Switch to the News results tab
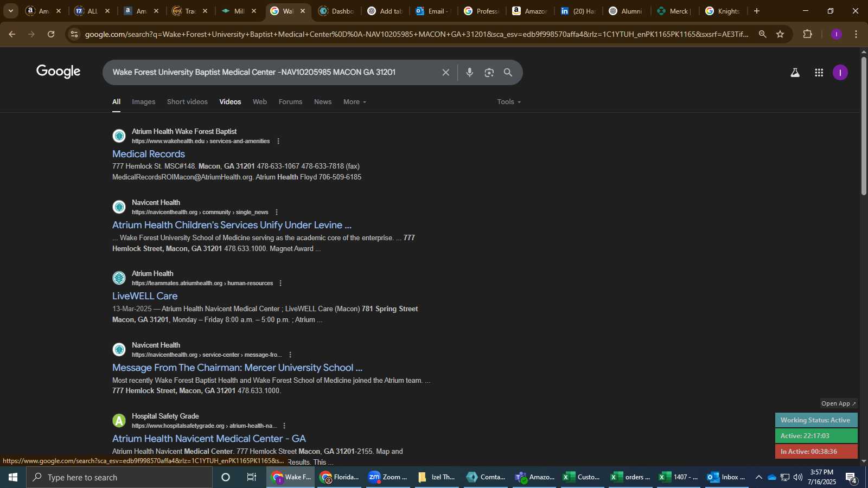Viewport: 868px width, 488px height. click(x=323, y=102)
